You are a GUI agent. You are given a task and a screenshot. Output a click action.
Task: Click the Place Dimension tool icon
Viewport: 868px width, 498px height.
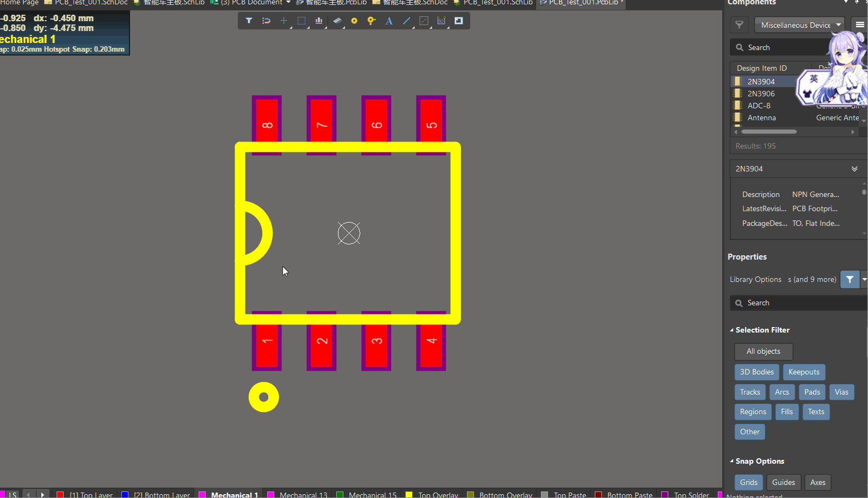441,21
